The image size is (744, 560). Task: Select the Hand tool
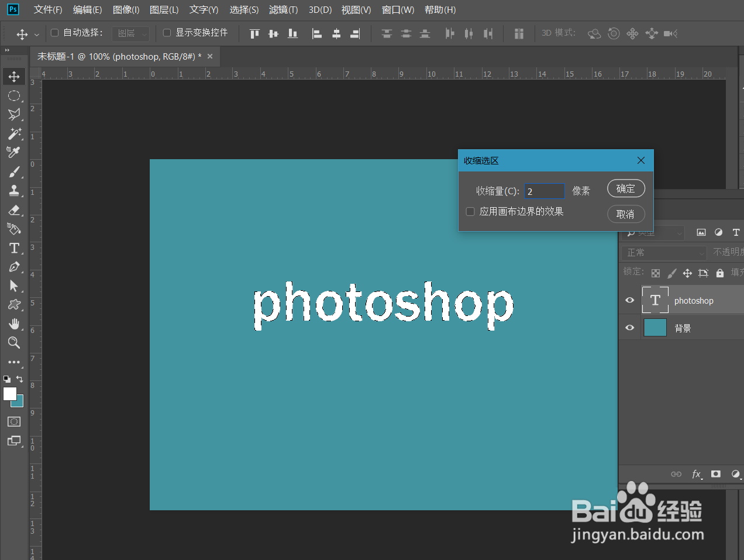(14, 324)
